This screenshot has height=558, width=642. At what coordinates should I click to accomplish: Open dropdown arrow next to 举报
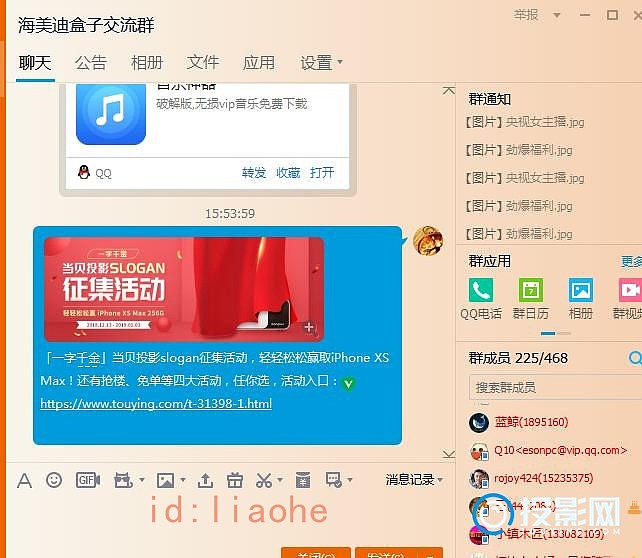tap(556, 16)
